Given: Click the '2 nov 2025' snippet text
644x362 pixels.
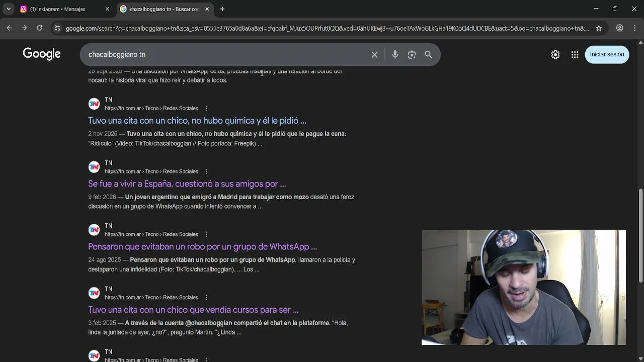Looking at the screenshot, I should click(217, 138).
